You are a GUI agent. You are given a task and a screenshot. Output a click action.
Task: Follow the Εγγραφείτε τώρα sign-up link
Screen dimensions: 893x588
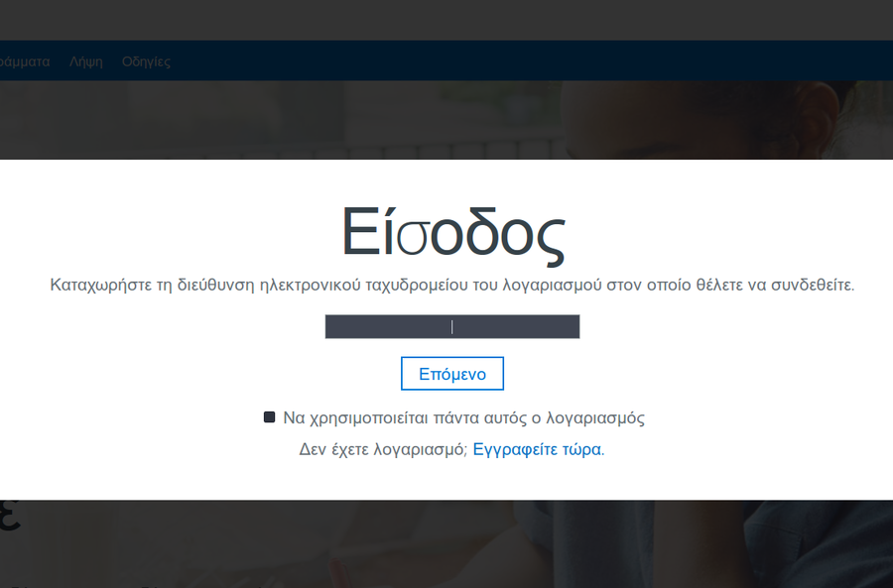(x=537, y=449)
